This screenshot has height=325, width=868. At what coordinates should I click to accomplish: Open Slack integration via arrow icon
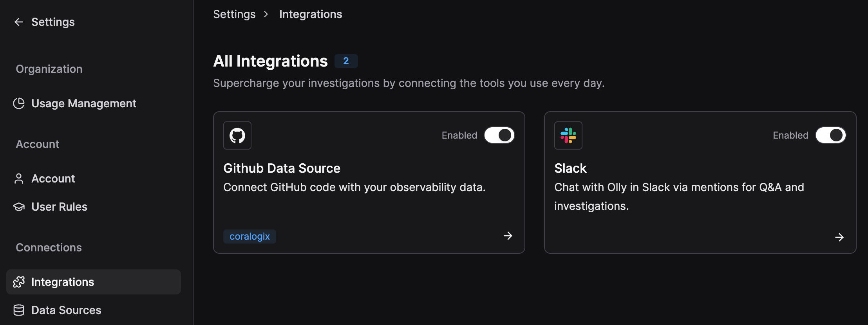click(x=839, y=237)
